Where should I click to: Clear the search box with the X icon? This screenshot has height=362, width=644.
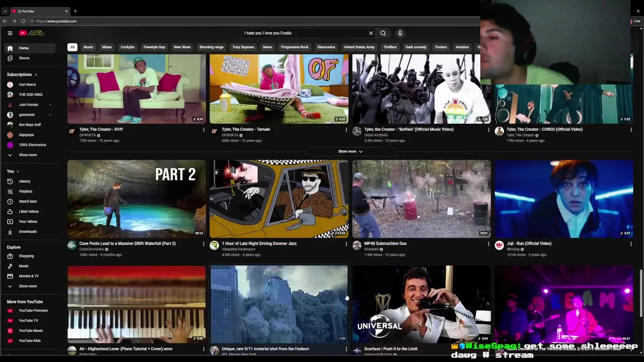coord(371,33)
